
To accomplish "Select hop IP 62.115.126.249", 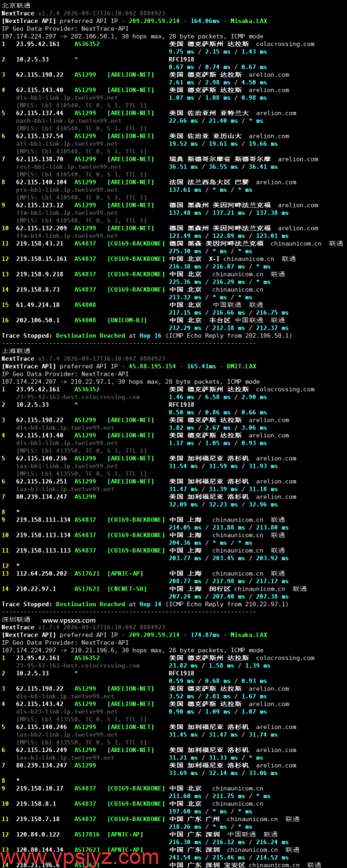I will (42, 750).
